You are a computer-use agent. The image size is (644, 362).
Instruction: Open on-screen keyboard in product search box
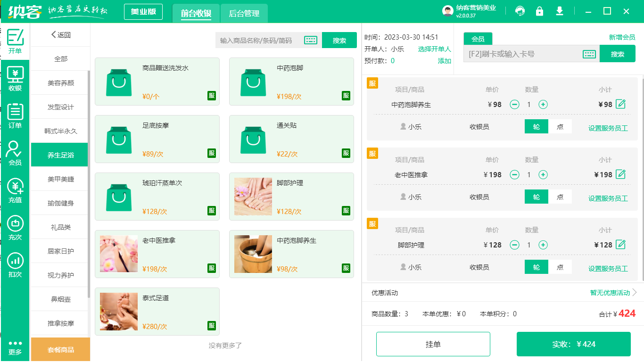(x=311, y=41)
